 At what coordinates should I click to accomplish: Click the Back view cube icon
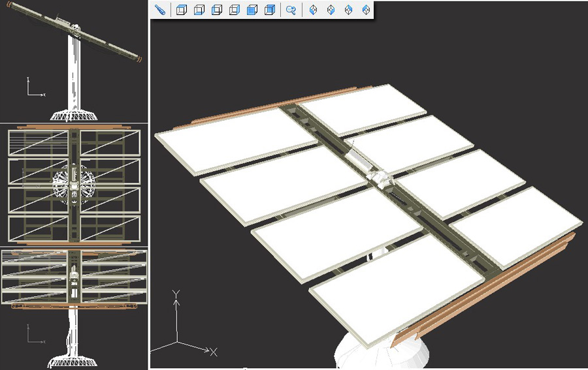coord(270,10)
